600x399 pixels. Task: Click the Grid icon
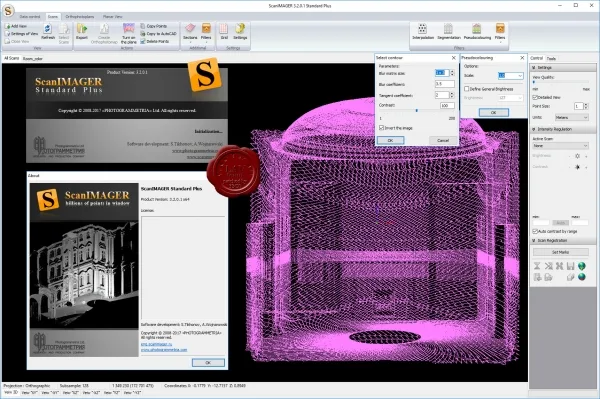[224, 31]
